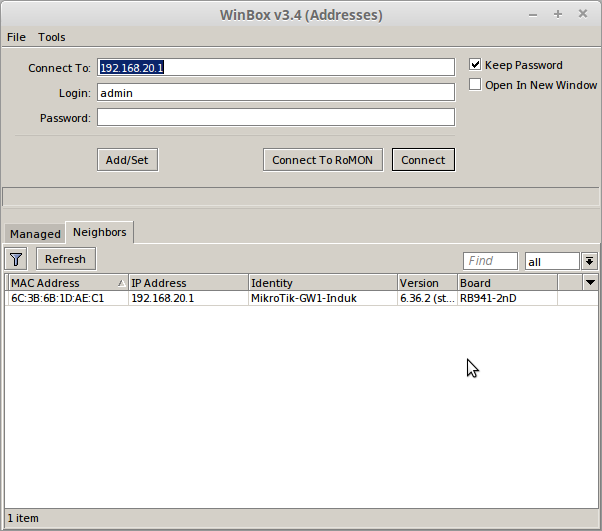Click the RB941-2nD board cell

pos(507,298)
